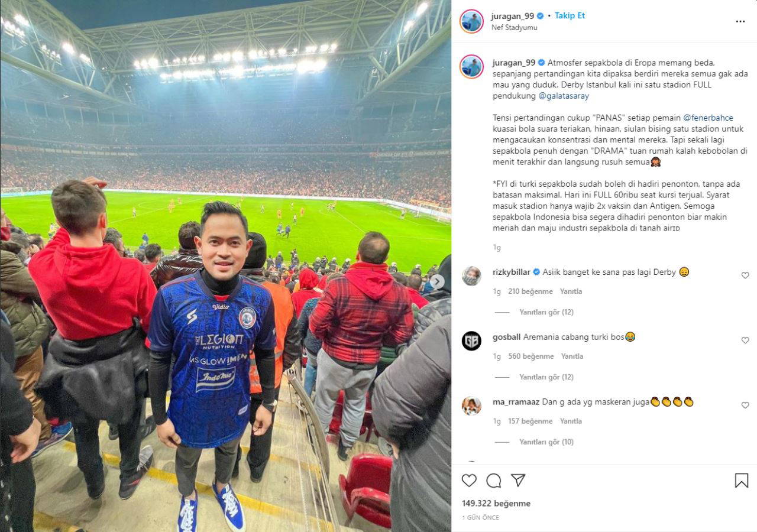Viewport: 757px width, 532px height.
Task: Expand replies under rizkybillar's comment
Action: coord(546,312)
